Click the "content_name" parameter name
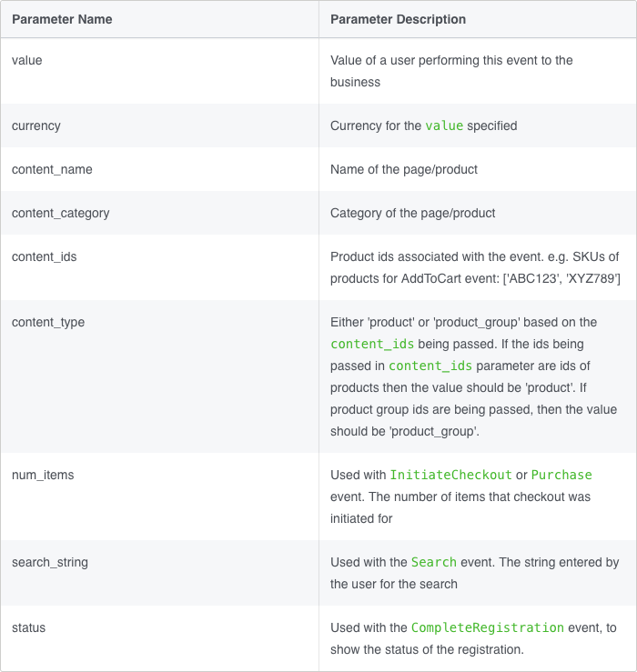Image resolution: width=637 pixels, height=672 pixels. click(x=52, y=169)
